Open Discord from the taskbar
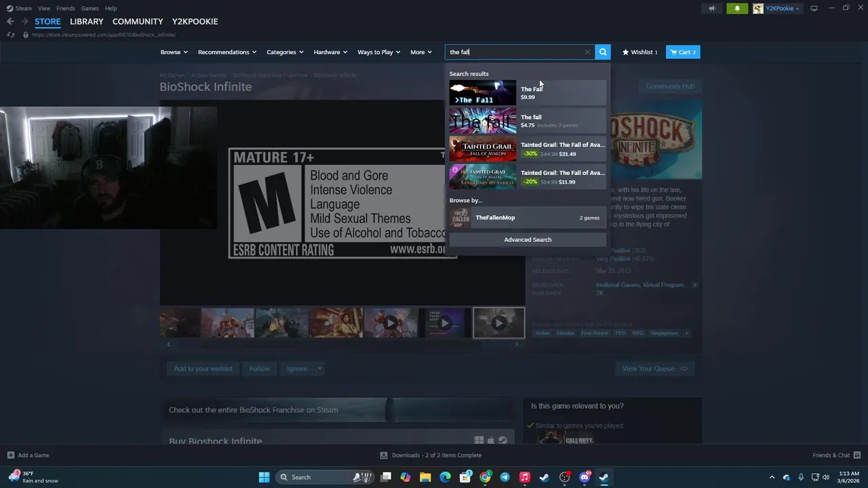 pos(585,477)
